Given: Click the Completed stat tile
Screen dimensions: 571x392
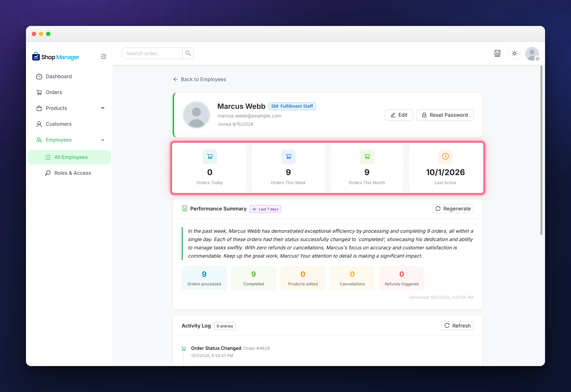Looking at the screenshot, I should click(254, 278).
